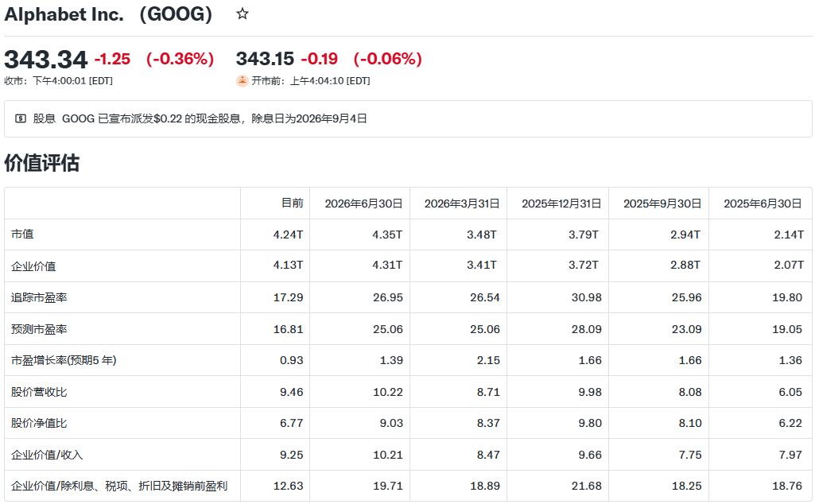
Task: Click the 企业价值/收入 row label
Action: [x=47, y=455]
